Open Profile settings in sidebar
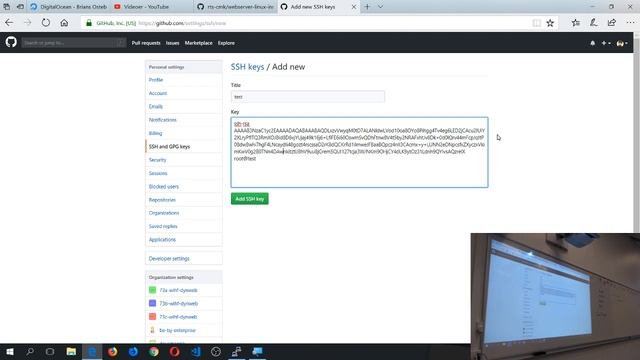The image size is (640, 360). coord(156,80)
